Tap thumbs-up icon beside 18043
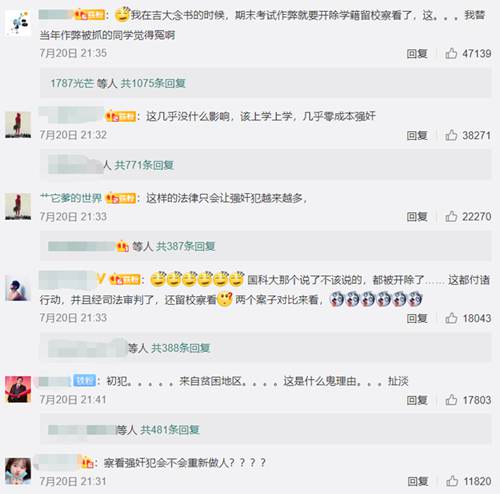This screenshot has height=494, width=500. [x=451, y=318]
